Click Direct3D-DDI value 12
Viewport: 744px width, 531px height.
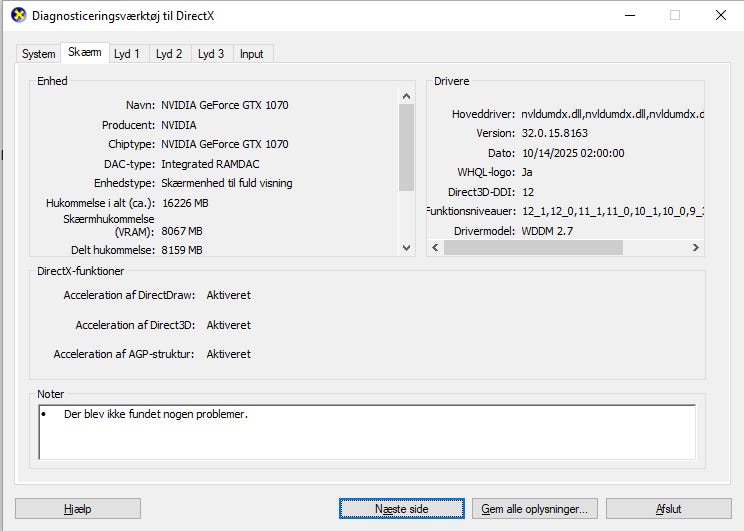(528, 192)
